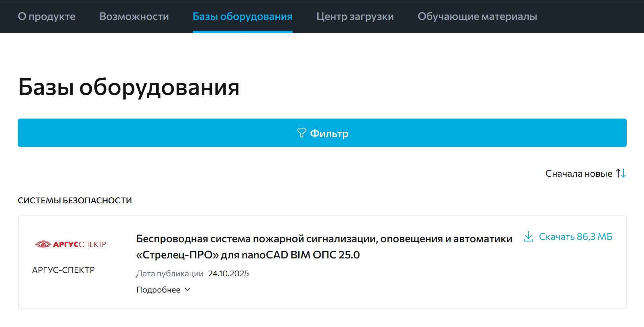Open the Обучающие материалы section
The height and width of the screenshot is (327, 644).
(478, 16)
